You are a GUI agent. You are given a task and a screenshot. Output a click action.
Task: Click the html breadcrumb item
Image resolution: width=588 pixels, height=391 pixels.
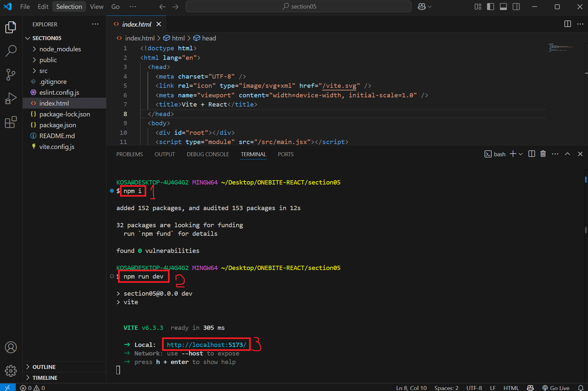coord(174,38)
